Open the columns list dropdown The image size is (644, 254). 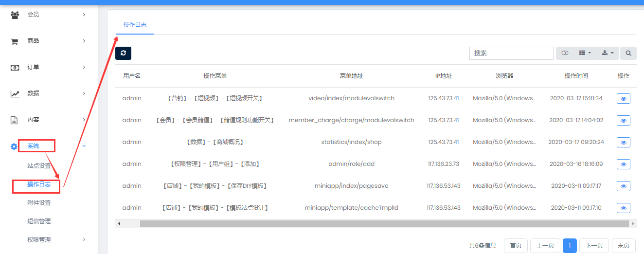pos(585,53)
